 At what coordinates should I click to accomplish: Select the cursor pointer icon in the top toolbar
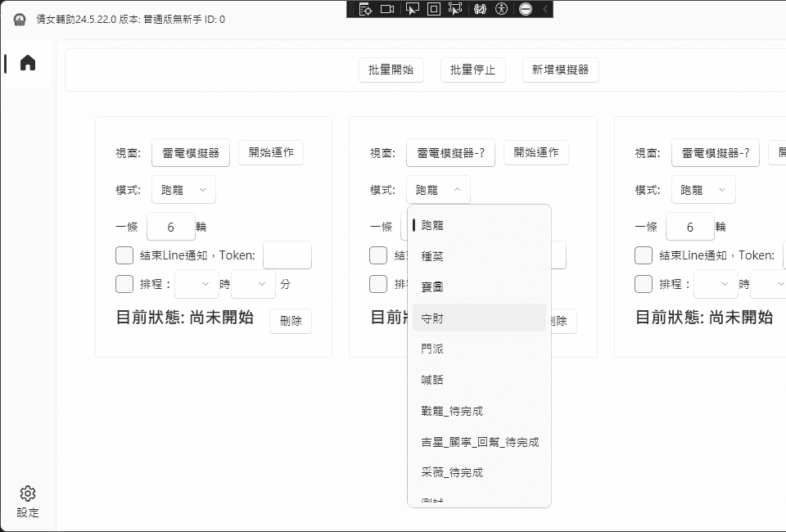point(413,10)
